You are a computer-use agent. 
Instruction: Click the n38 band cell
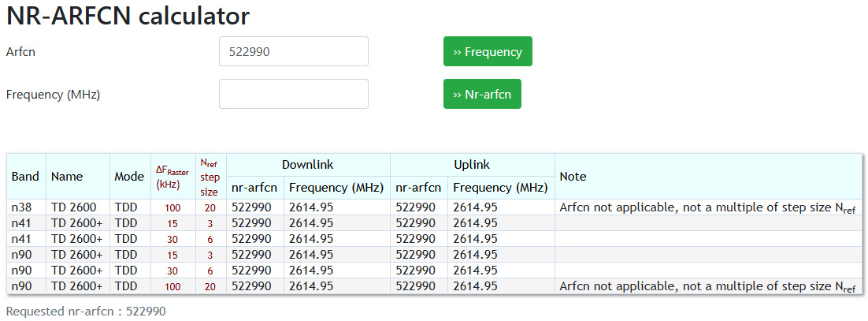click(x=22, y=207)
